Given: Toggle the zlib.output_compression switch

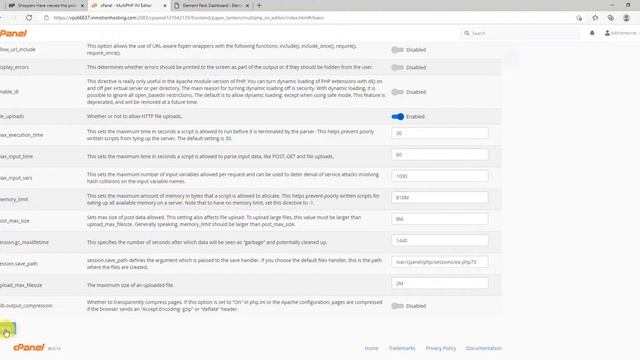Looking at the screenshot, I should tap(398, 306).
